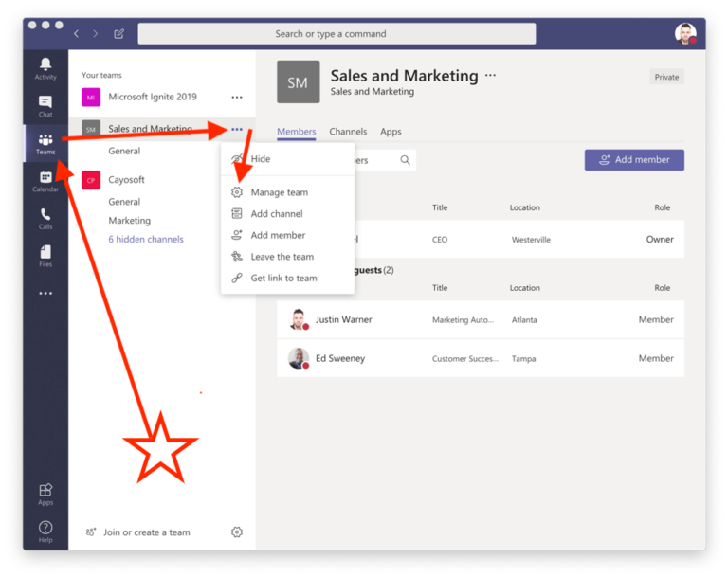This screenshot has width=728, height=577.
Task: Click the SM avatar in team list
Action: pyautogui.click(x=91, y=129)
